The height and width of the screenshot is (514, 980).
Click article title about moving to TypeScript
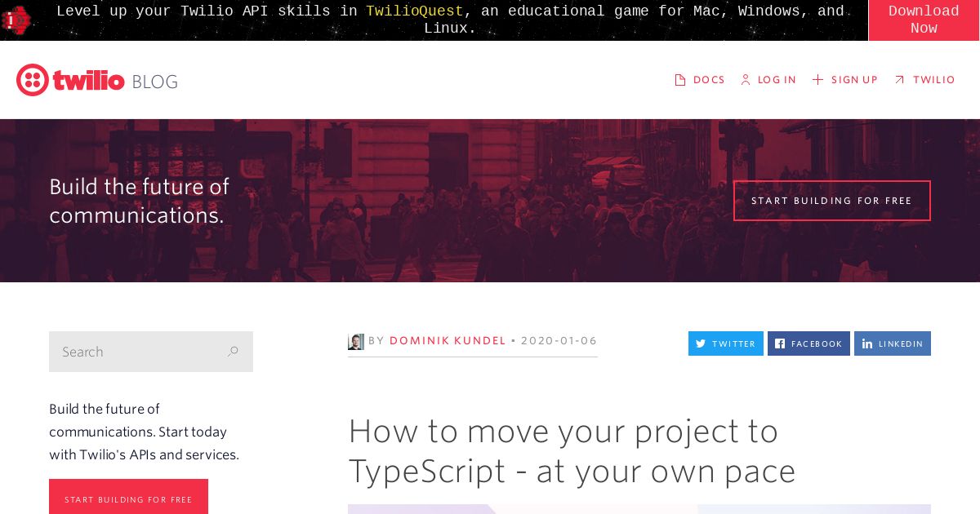[572, 451]
